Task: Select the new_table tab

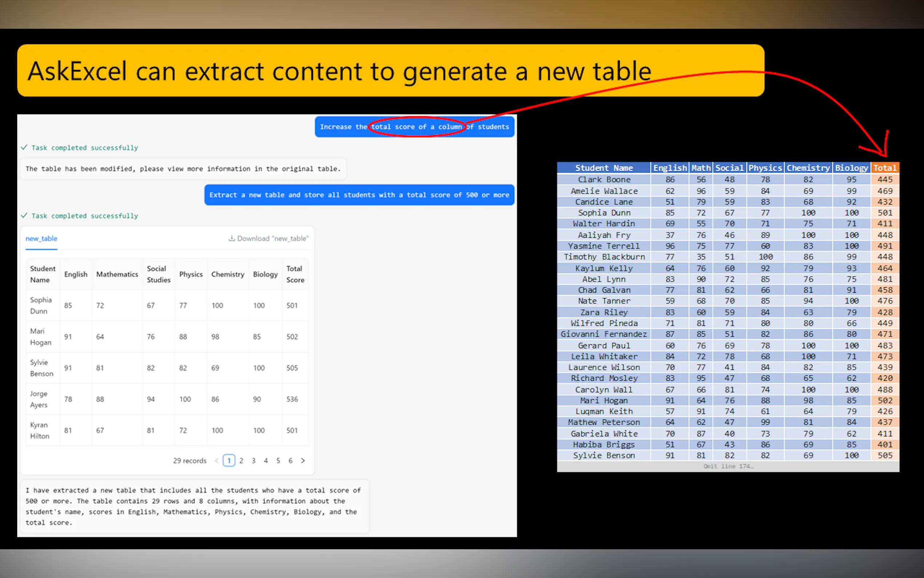Action: click(x=41, y=238)
